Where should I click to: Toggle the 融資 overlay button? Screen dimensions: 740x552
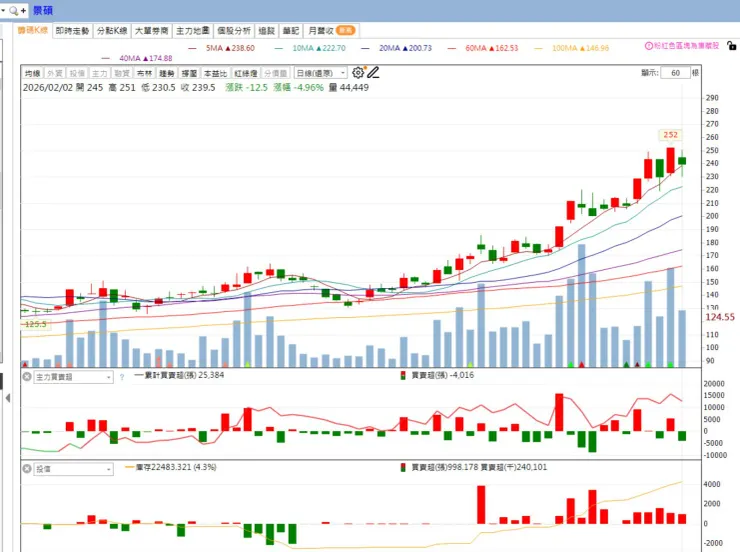coord(122,73)
